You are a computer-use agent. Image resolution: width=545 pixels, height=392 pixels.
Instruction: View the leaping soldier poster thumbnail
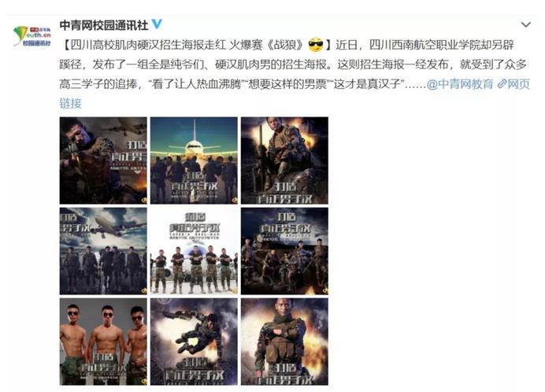coord(194,342)
